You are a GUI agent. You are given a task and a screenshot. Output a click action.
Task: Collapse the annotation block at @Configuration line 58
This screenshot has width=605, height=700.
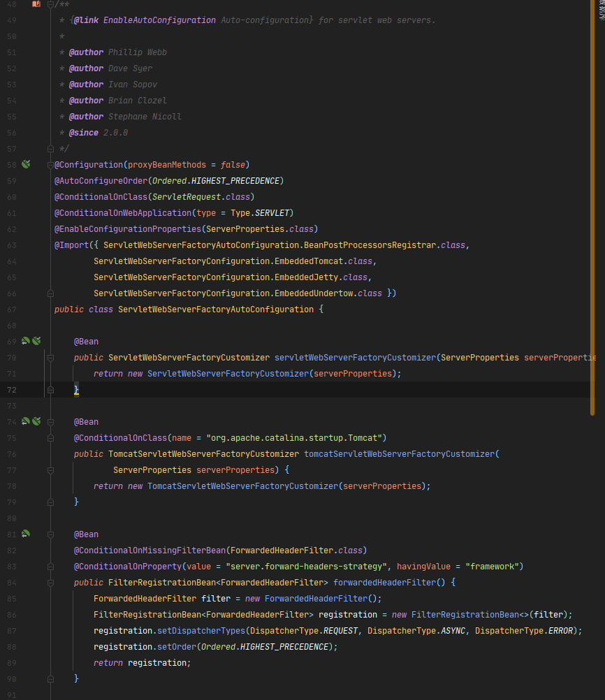[50, 165]
